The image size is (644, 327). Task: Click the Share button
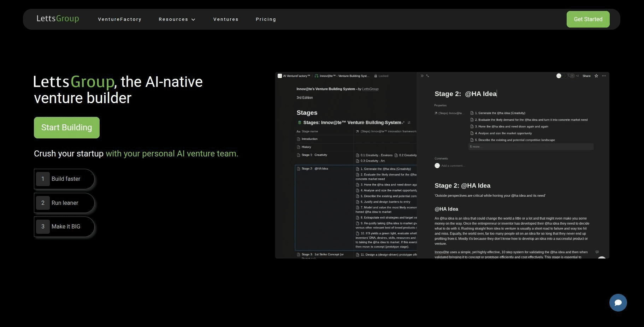point(586,76)
